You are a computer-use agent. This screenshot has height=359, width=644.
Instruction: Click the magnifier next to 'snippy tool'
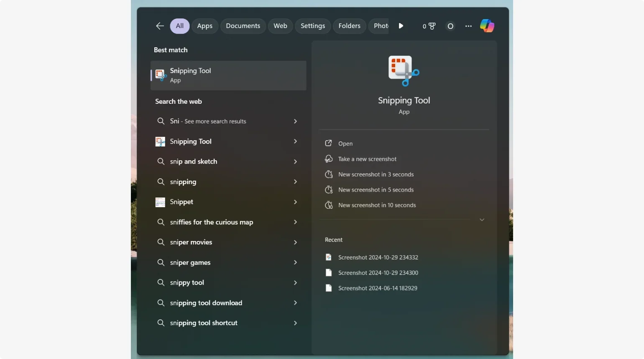pyautogui.click(x=161, y=283)
